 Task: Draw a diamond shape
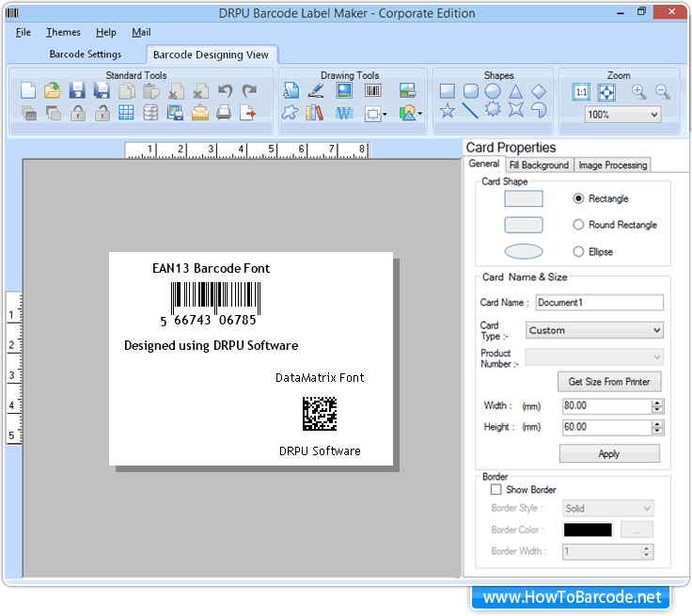click(x=539, y=91)
